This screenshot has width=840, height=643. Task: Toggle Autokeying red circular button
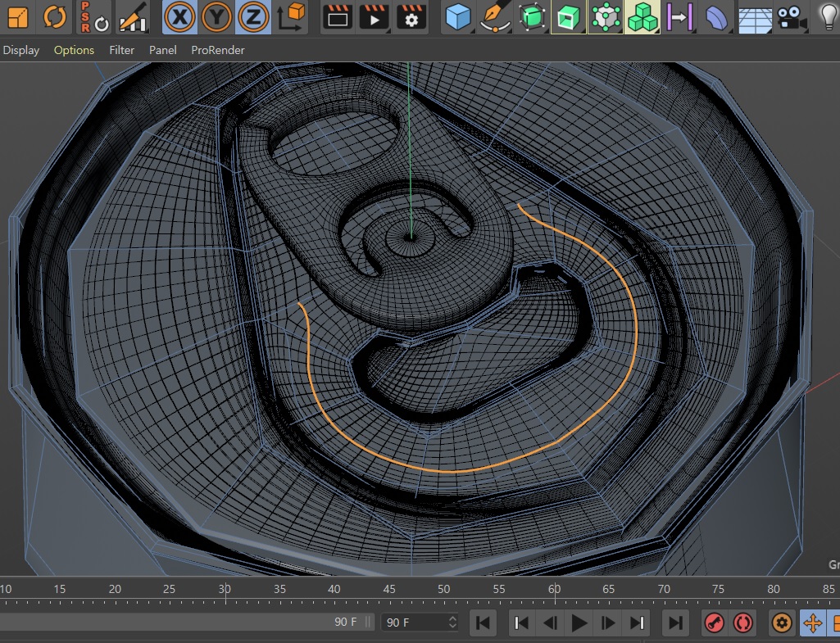click(x=743, y=623)
